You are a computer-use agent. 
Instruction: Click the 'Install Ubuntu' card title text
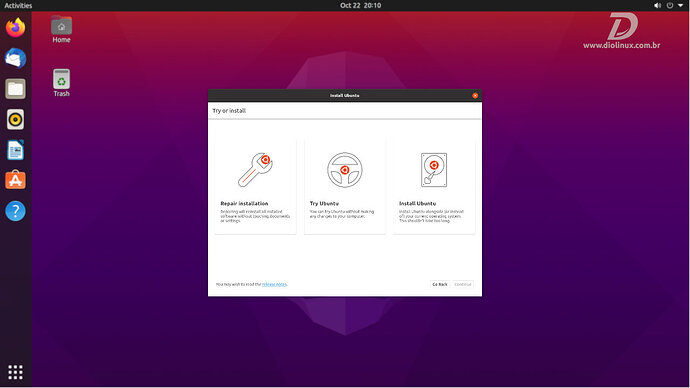click(418, 203)
